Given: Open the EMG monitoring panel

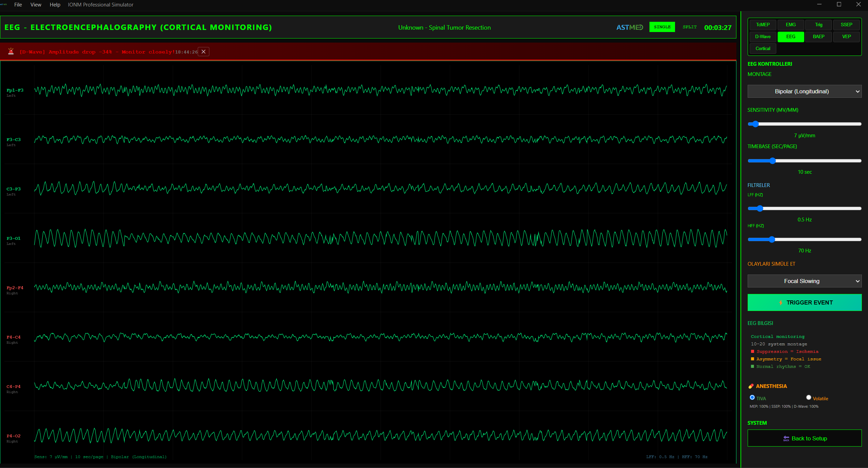Looking at the screenshot, I should click(790, 25).
